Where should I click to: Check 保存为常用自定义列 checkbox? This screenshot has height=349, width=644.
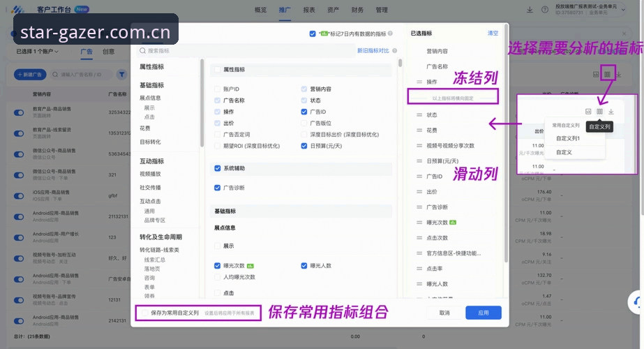[x=144, y=313]
